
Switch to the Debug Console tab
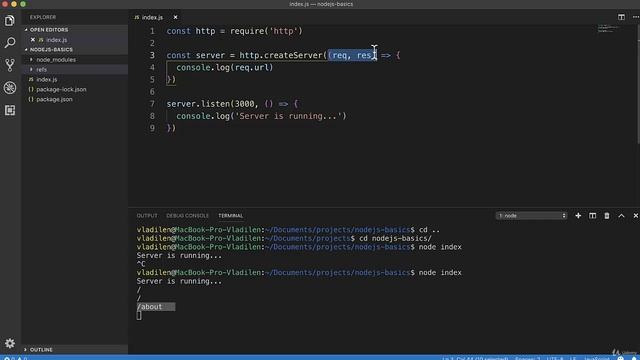pyautogui.click(x=187, y=216)
